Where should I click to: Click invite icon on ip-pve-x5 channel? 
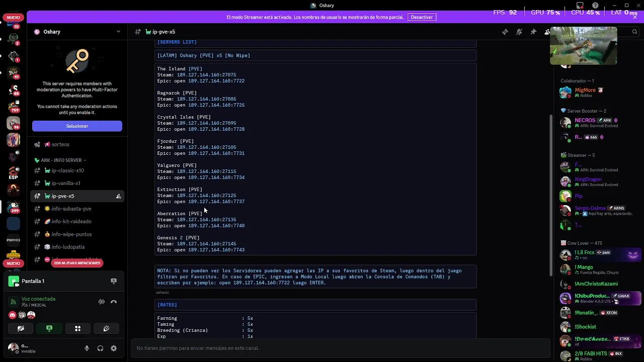point(118,196)
